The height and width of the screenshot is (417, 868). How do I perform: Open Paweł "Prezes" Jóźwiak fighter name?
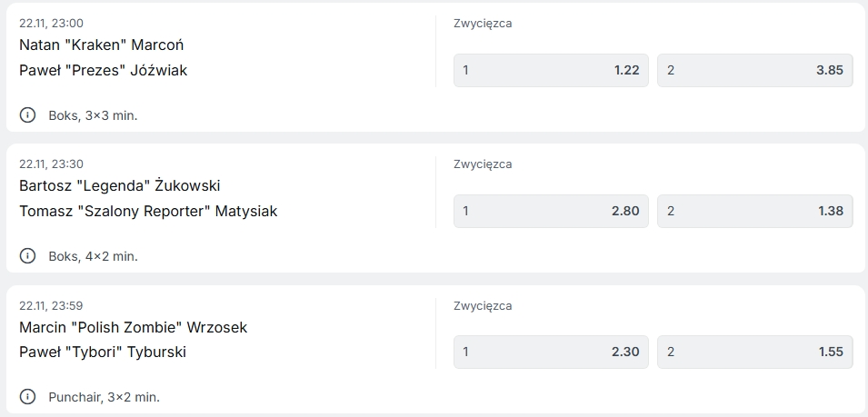[103, 70]
